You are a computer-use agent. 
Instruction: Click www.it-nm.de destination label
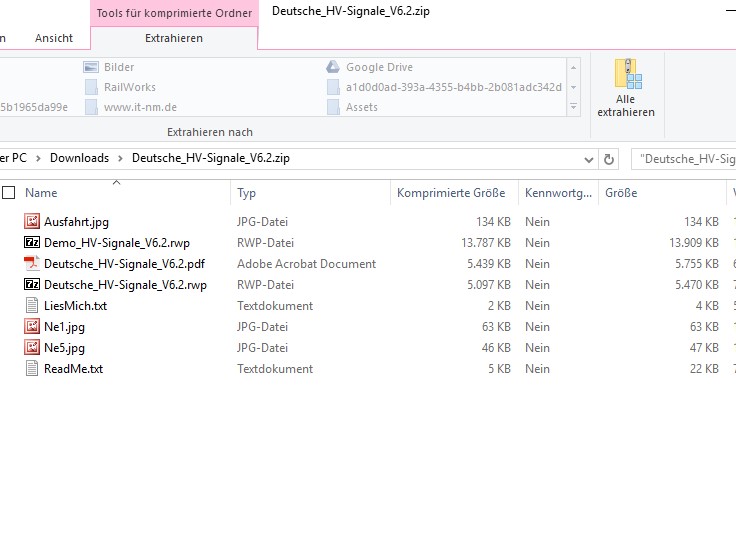click(140, 107)
